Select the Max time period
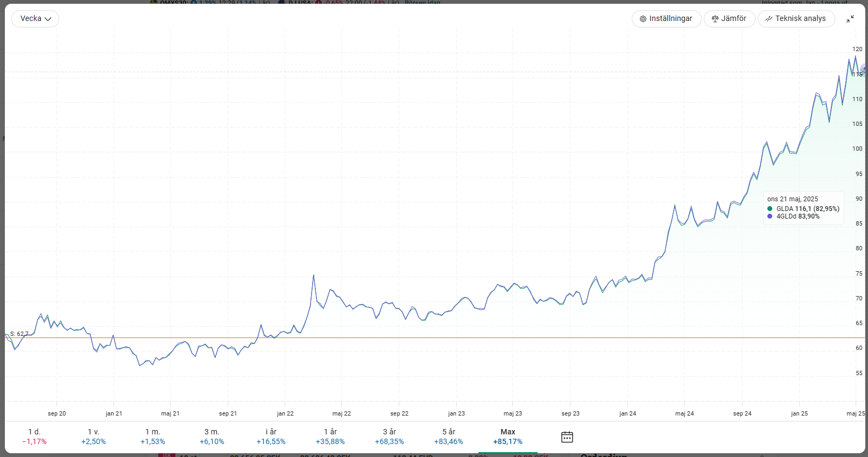 508,437
